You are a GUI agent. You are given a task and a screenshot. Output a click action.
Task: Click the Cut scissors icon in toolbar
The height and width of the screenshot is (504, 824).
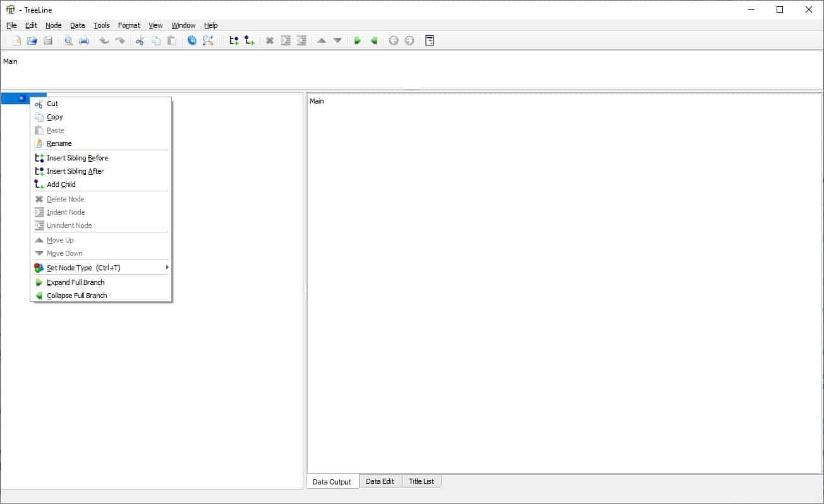coord(140,40)
